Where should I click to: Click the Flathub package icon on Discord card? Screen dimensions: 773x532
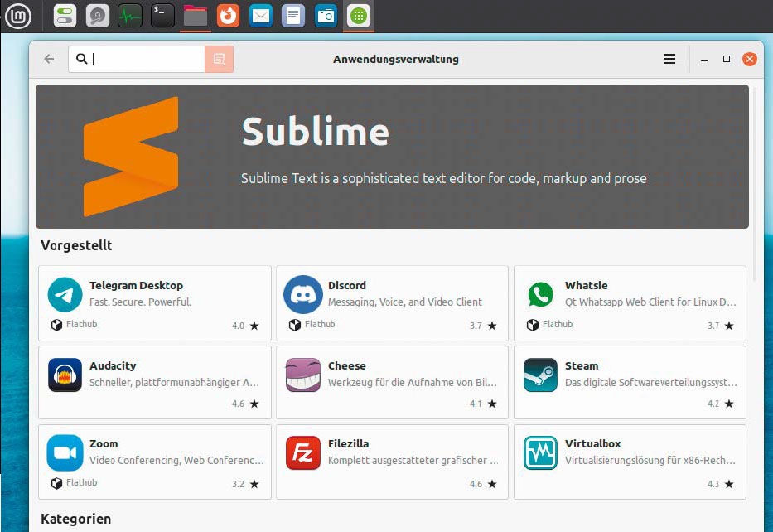point(295,325)
